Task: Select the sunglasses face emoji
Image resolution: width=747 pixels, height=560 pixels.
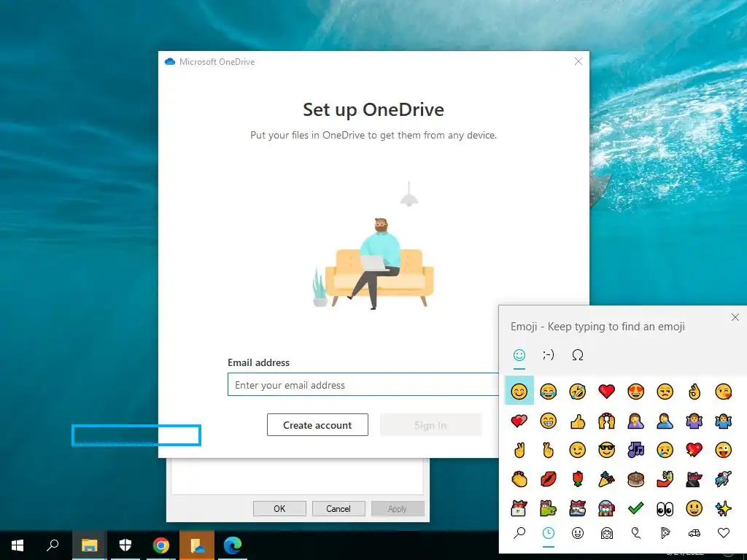Action: [x=606, y=450]
